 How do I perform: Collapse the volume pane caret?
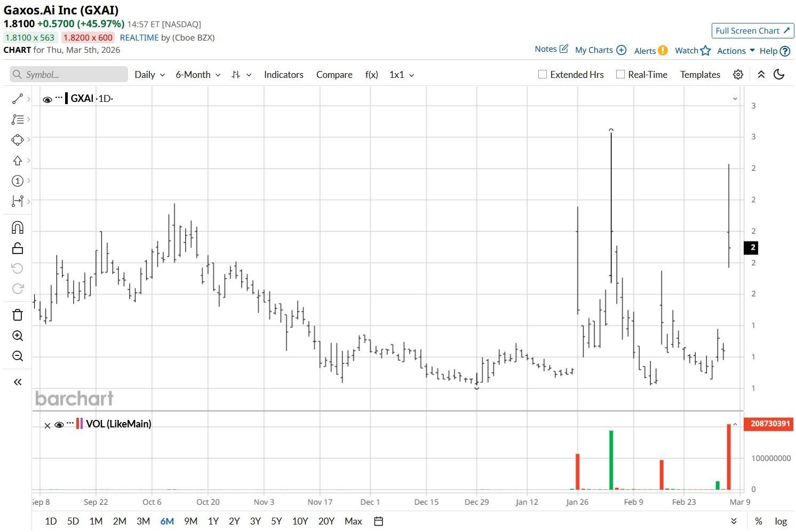[x=735, y=425]
